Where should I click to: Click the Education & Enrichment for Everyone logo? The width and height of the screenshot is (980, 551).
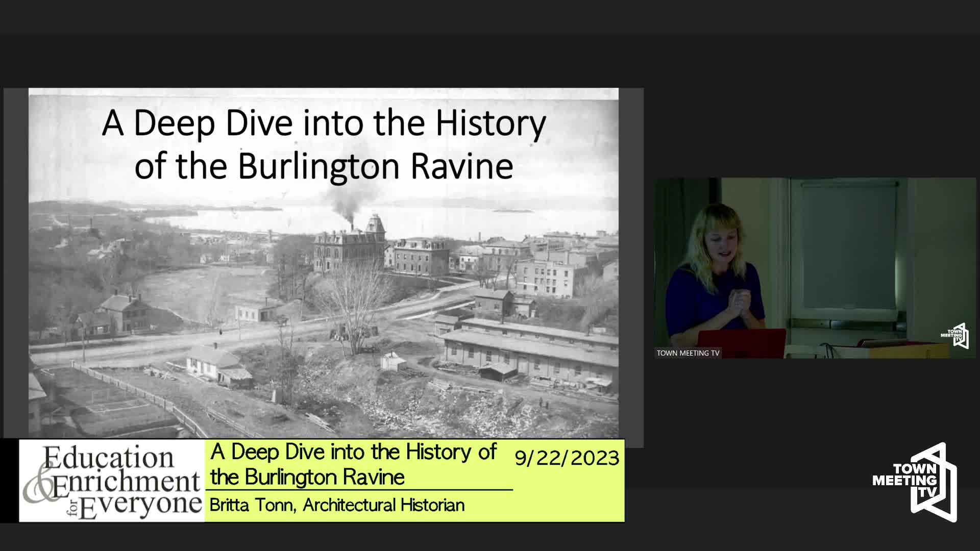click(112, 481)
